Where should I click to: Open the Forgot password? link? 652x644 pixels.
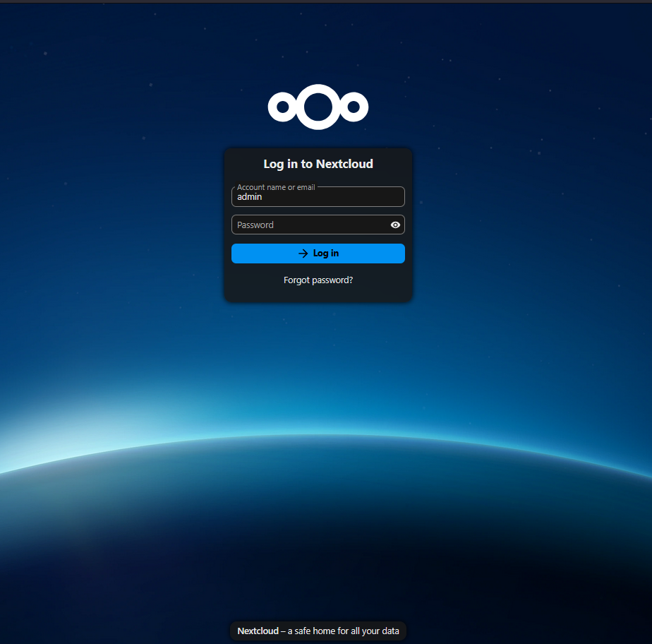(318, 280)
